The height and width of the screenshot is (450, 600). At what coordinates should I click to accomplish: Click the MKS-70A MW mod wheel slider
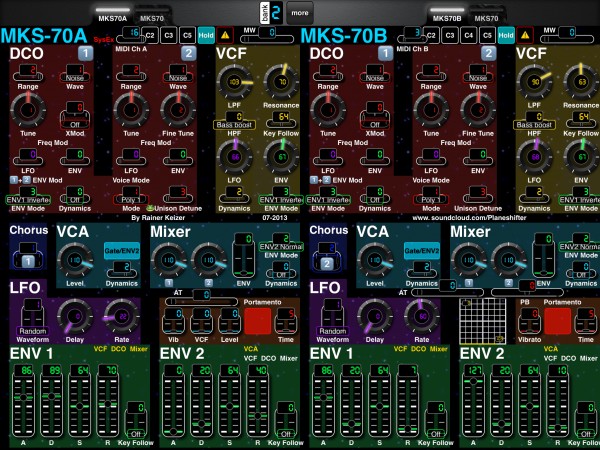click(267, 36)
